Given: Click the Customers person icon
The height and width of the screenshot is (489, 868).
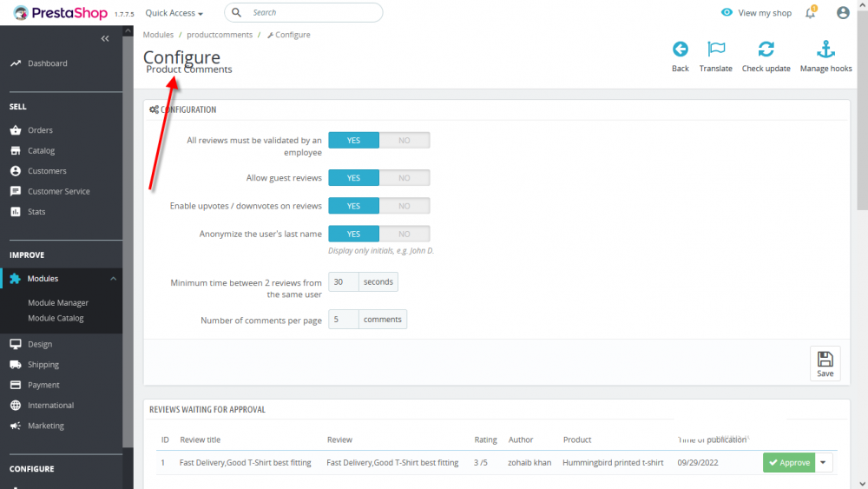Looking at the screenshot, I should [x=16, y=171].
